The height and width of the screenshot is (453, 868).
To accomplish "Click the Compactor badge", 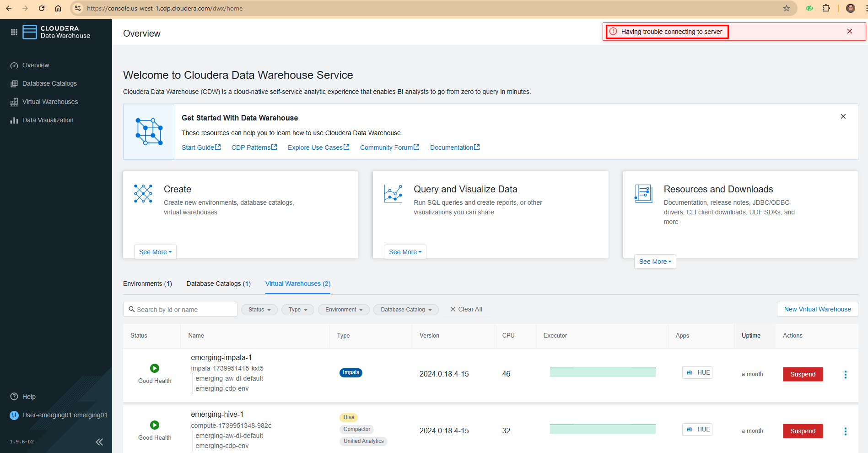I will click(357, 429).
